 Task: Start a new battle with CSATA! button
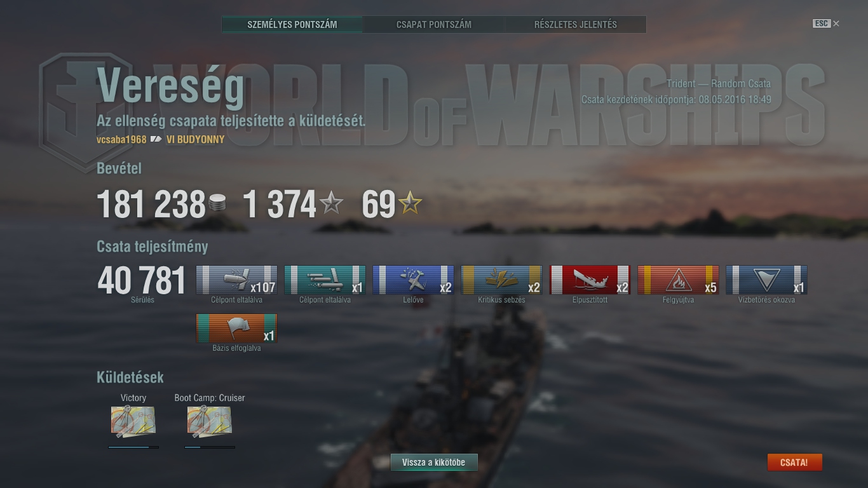click(x=794, y=463)
